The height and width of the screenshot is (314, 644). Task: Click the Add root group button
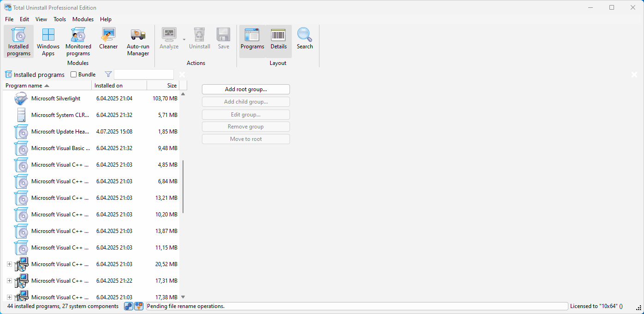point(246,89)
